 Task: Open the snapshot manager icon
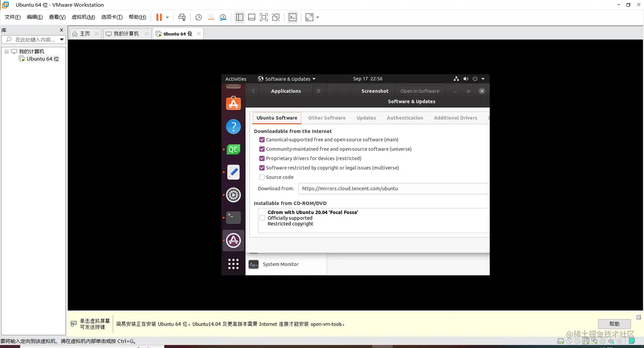(223, 17)
